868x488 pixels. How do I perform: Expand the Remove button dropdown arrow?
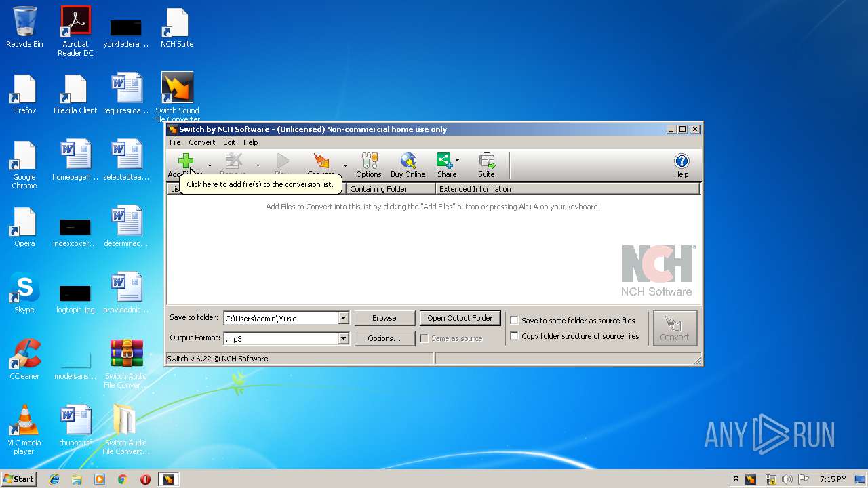point(258,165)
